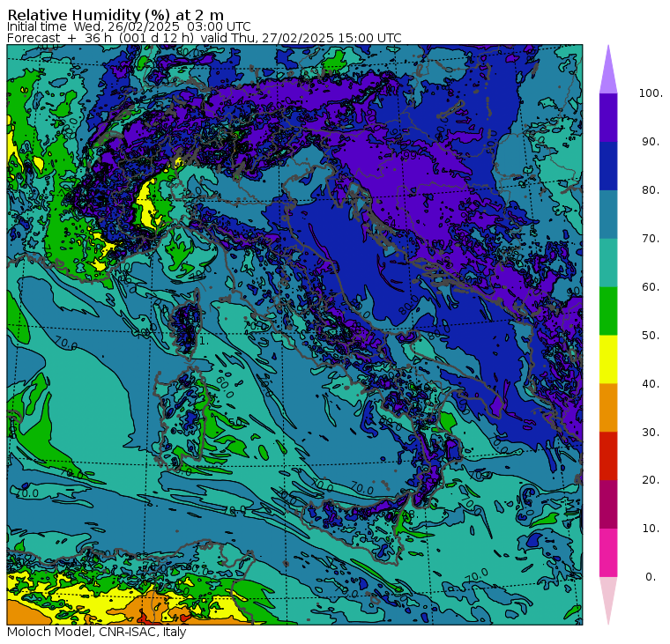The height and width of the screenshot is (644, 670).
Task: Click the dark magenta 10–20% legend band
Action: (608, 505)
